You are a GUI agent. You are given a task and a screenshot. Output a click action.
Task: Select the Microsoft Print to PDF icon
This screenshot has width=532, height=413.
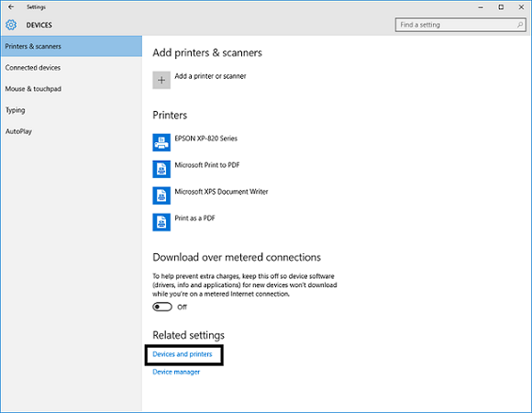161,169
